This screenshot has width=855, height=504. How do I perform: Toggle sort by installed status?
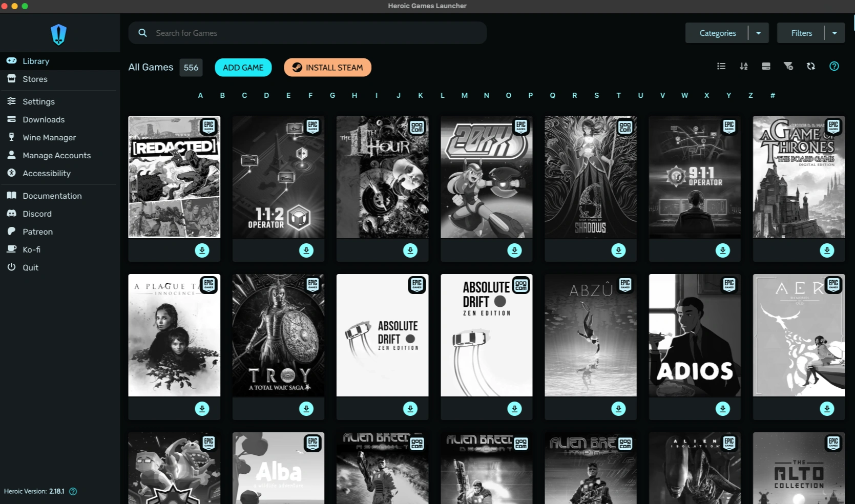[766, 66]
